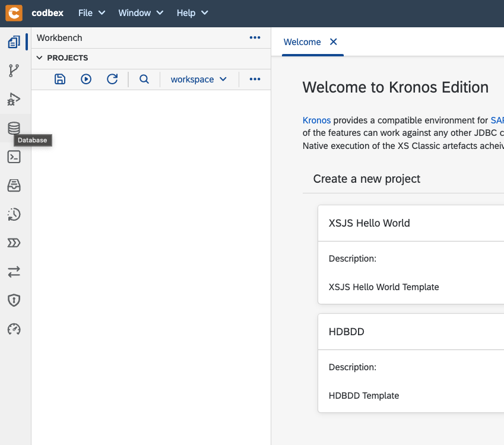The width and height of the screenshot is (504, 445).
Task: Open the workspace dropdown selector
Action: pyautogui.click(x=199, y=80)
